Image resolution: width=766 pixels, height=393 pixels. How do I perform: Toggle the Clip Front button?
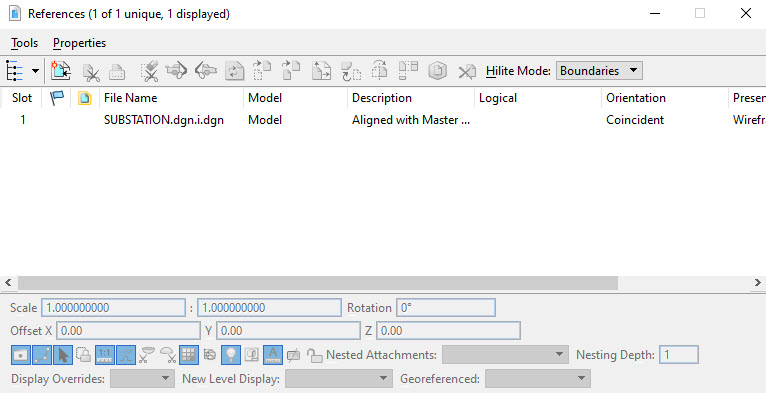click(168, 355)
